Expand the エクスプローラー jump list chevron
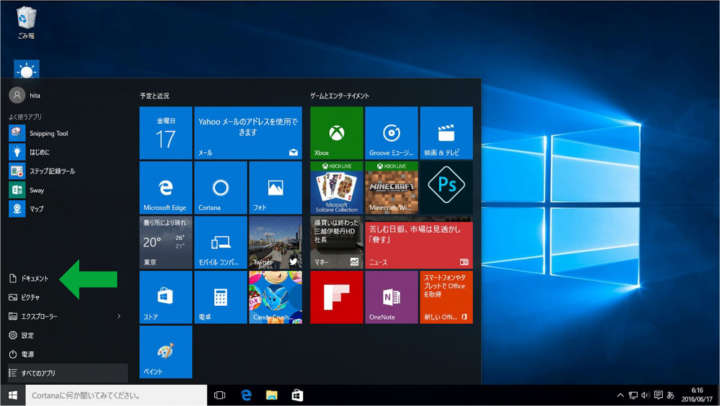Viewport: 720px width, 406px height. 118,316
